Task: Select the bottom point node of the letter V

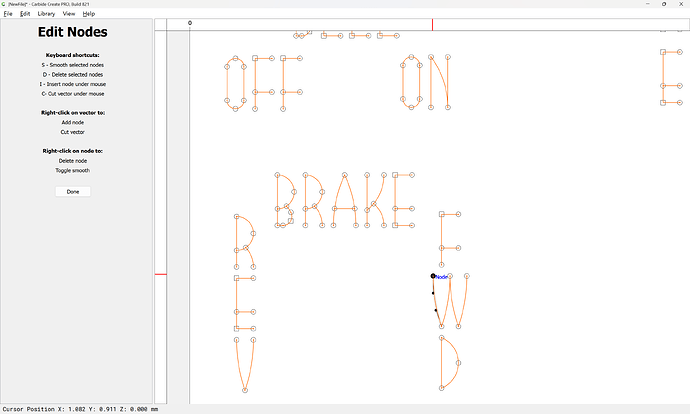Action: (243, 392)
